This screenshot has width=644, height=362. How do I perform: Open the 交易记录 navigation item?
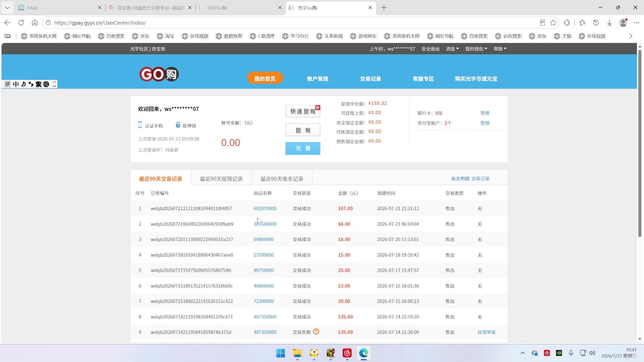click(x=370, y=78)
